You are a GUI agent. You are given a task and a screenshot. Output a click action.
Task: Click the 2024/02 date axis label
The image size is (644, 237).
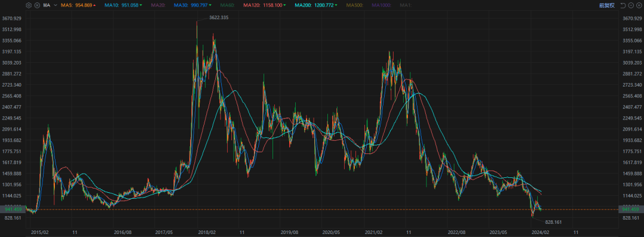tap(540, 232)
